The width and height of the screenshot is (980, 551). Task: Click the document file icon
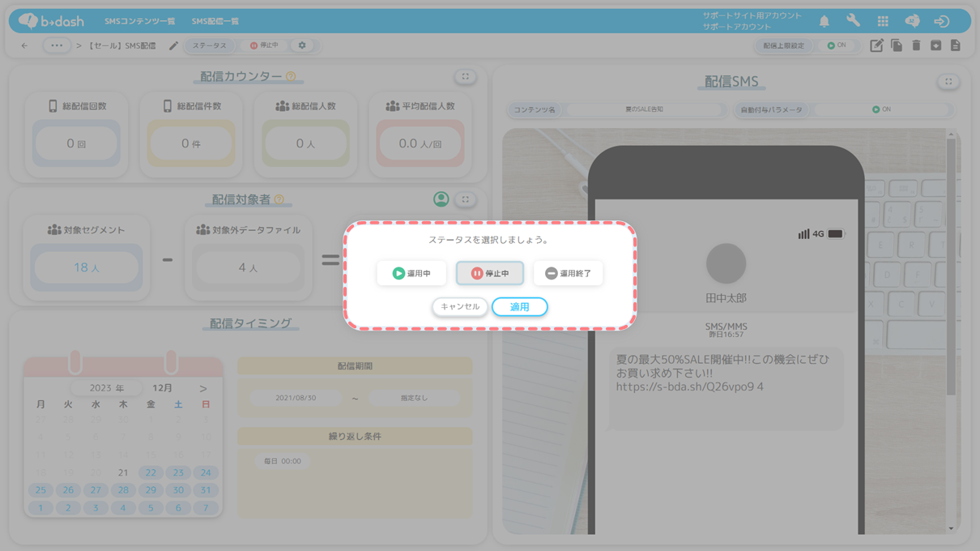[956, 45]
